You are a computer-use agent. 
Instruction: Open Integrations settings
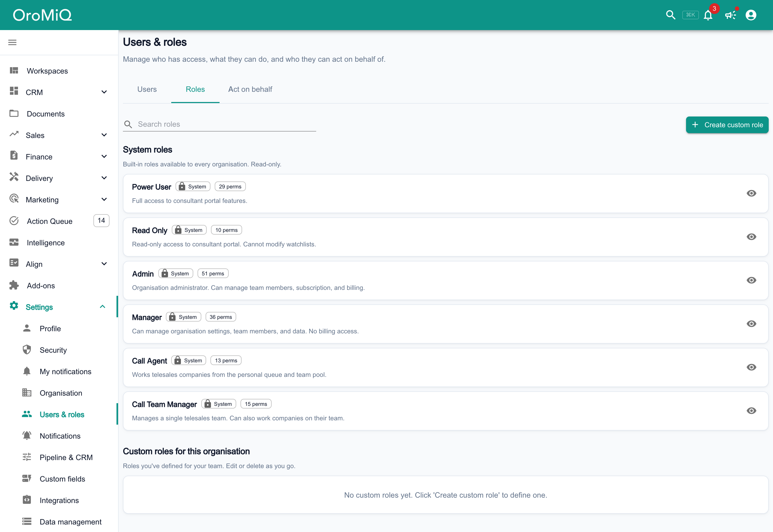click(x=59, y=500)
